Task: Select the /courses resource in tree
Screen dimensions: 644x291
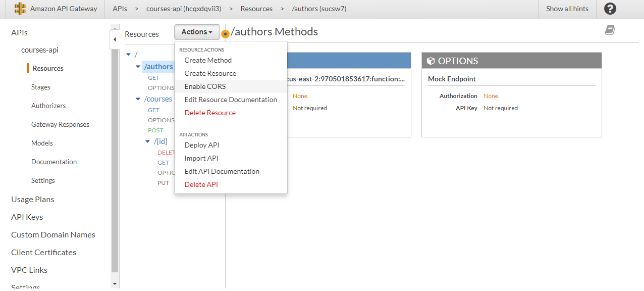Action: [x=158, y=99]
